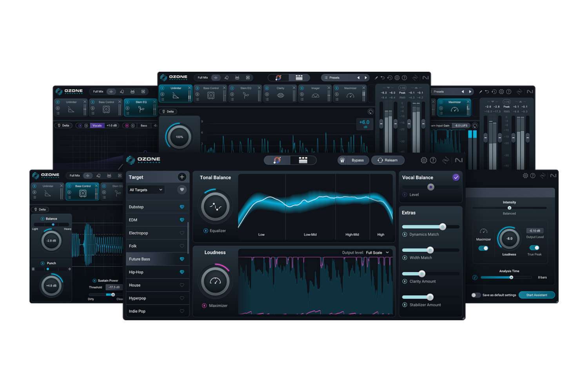Image resolution: width=588 pixels, height=392 pixels.
Task: Filter favorites with heart icon beside All Targets
Action: coord(182,190)
